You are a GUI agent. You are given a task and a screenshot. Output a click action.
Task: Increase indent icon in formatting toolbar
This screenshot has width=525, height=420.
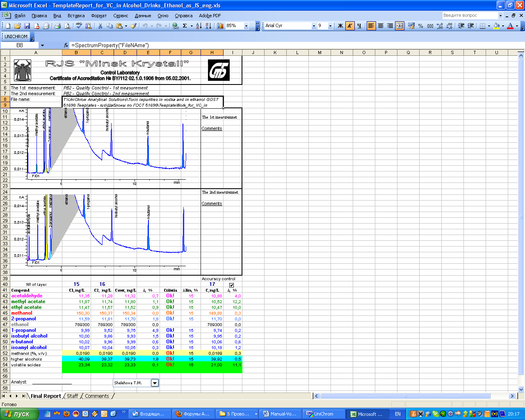coord(470,26)
